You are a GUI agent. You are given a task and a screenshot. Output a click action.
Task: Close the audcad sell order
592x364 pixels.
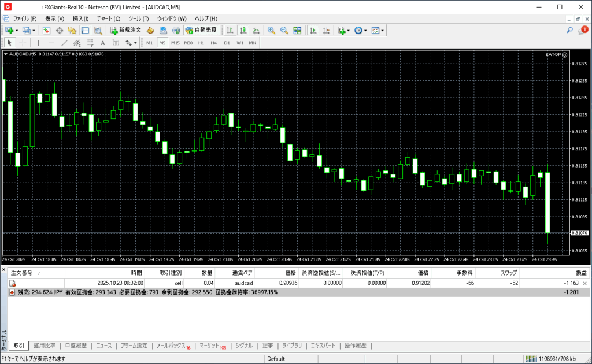584,283
